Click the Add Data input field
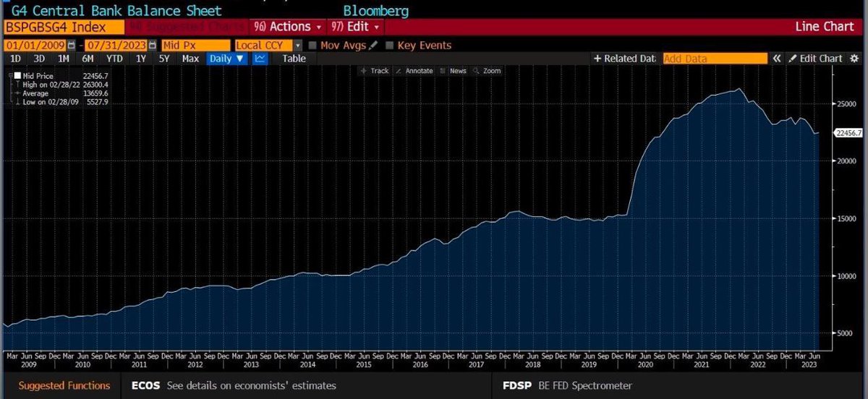The width and height of the screenshot is (868, 399). pos(715,59)
